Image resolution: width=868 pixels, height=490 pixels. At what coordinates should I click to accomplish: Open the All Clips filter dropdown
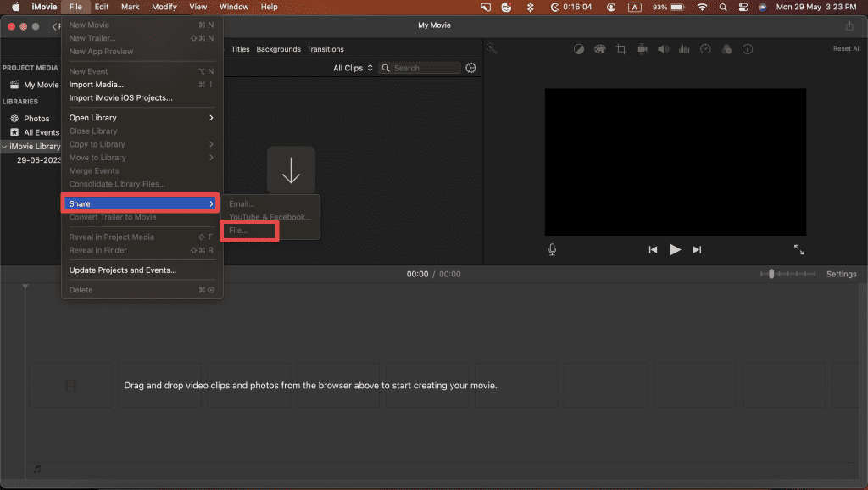[x=352, y=68]
